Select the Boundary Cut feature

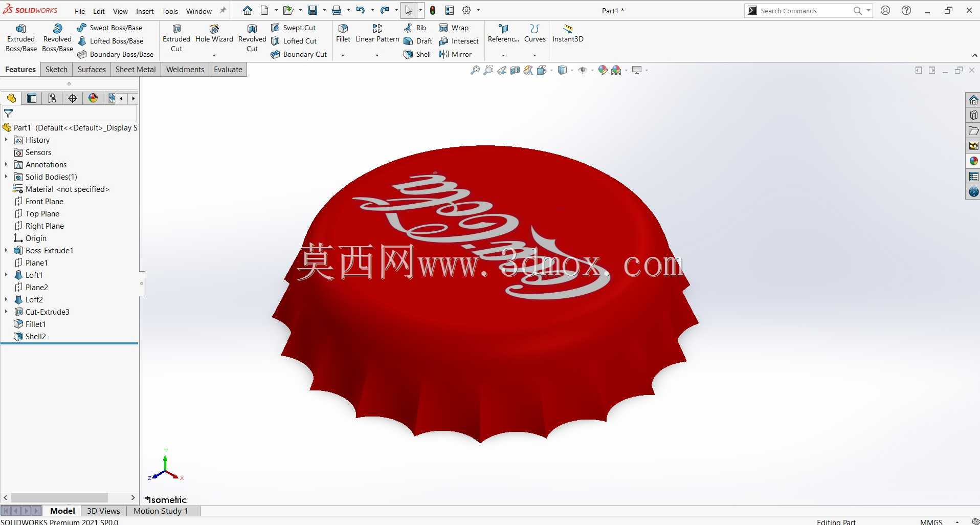pos(299,54)
